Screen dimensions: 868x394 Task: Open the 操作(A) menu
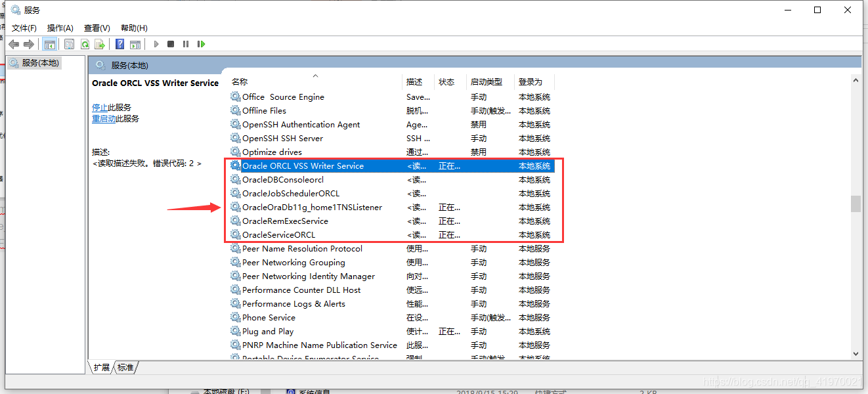point(60,28)
